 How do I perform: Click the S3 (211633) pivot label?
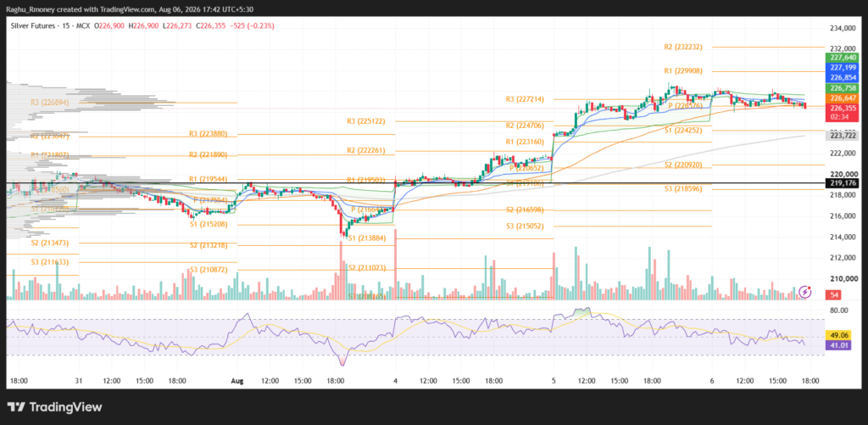[x=50, y=262]
